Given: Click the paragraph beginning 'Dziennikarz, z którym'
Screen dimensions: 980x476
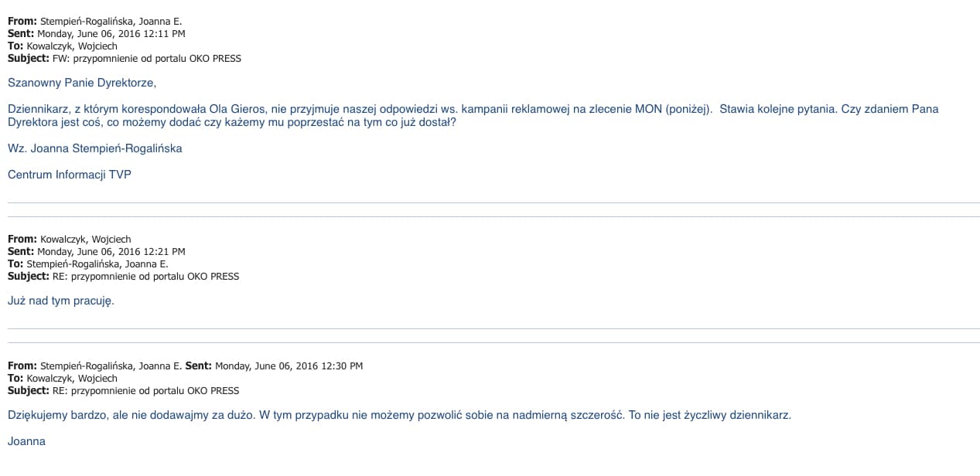Looking at the screenshot, I should [473, 115].
